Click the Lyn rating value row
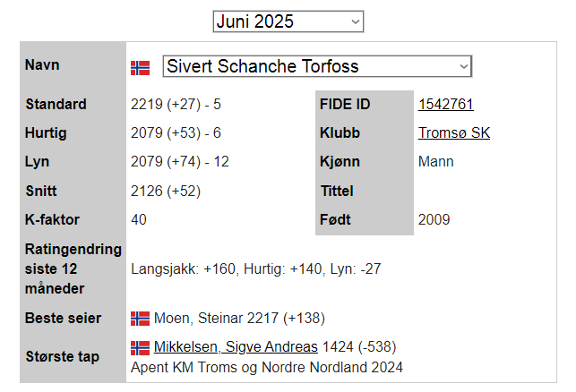 (x=180, y=162)
